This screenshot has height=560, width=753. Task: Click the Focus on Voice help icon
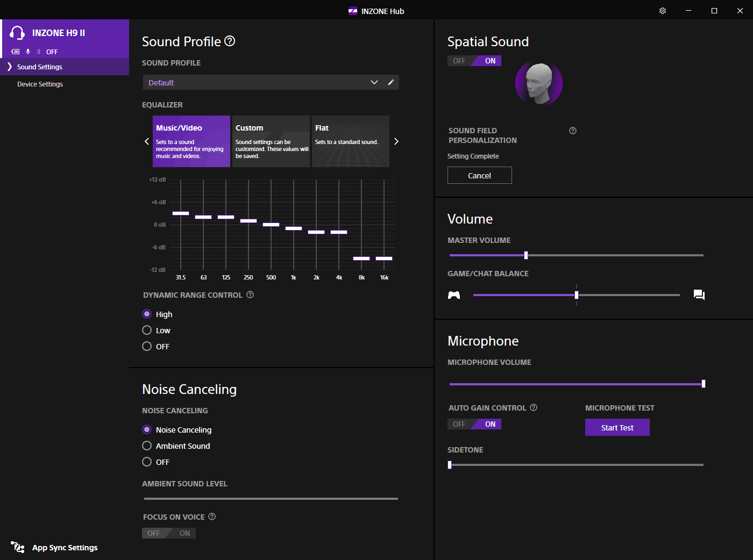pyautogui.click(x=212, y=516)
